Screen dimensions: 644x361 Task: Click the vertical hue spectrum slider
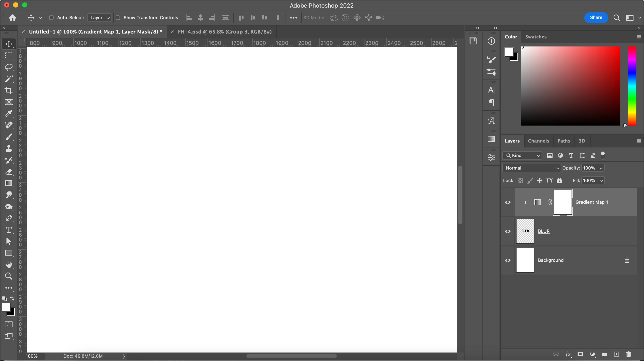click(632, 86)
